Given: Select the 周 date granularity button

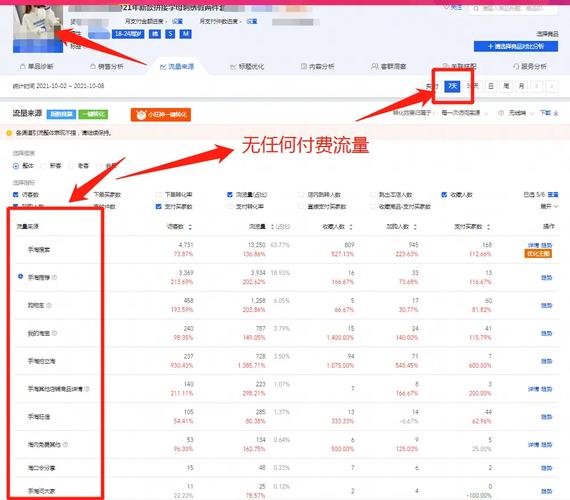Looking at the screenshot, I should click(506, 86).
